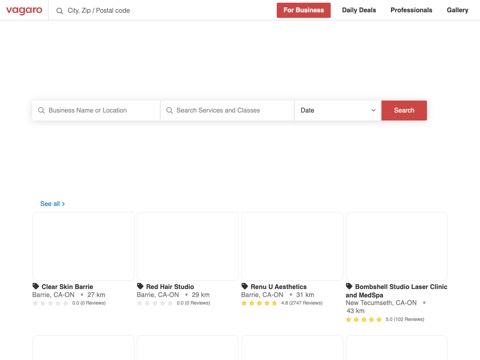Click the deal tag icon beside Bombshell Studio
This screenshot has height=360, width=480.
pyautogui.click(x=349, y=286)
